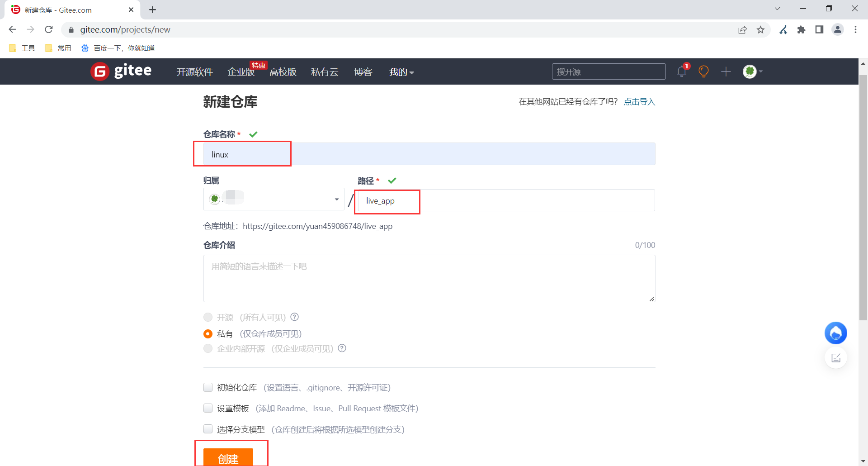Click the floating feedback edit icon
The height and width of the screenshot is (466, 868).
(835, 358)
